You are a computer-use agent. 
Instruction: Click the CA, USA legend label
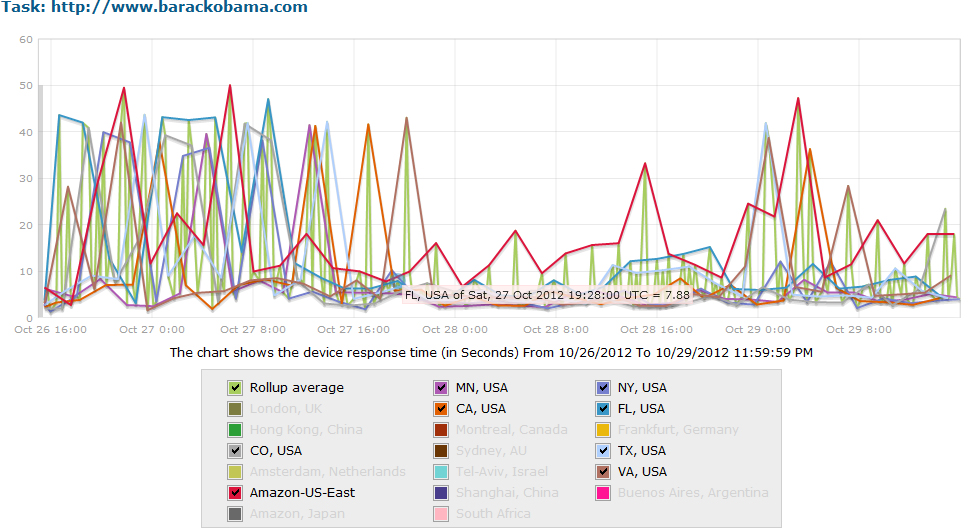481,409
